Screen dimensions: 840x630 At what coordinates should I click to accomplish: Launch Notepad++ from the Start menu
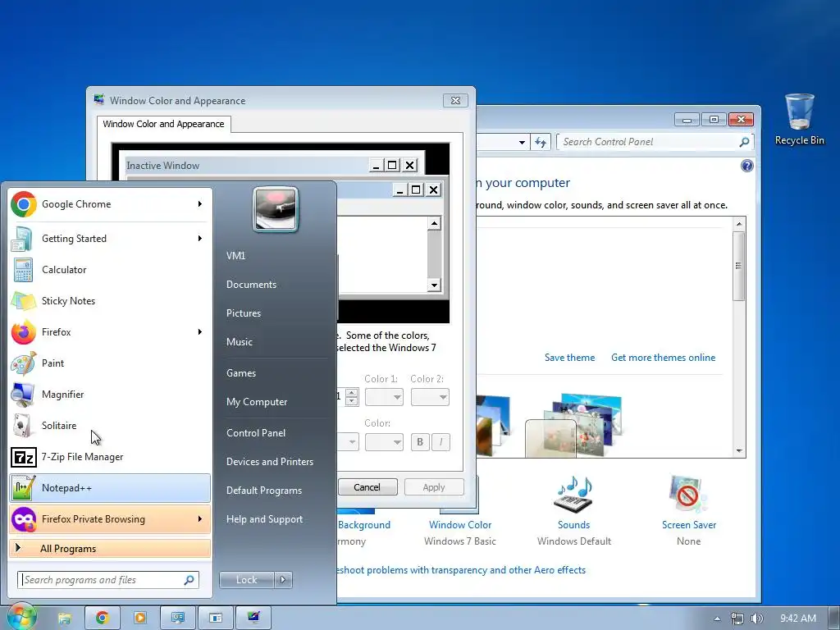(x=110, y=488)
